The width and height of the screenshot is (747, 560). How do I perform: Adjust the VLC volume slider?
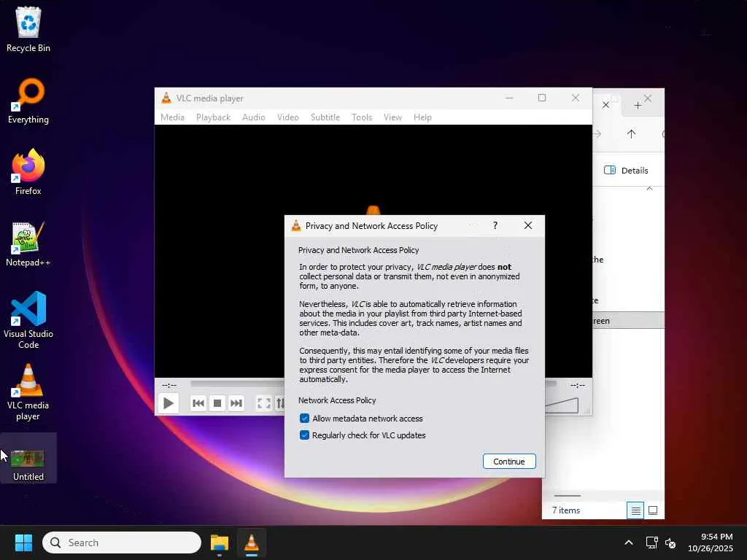(x=561, y=405)
